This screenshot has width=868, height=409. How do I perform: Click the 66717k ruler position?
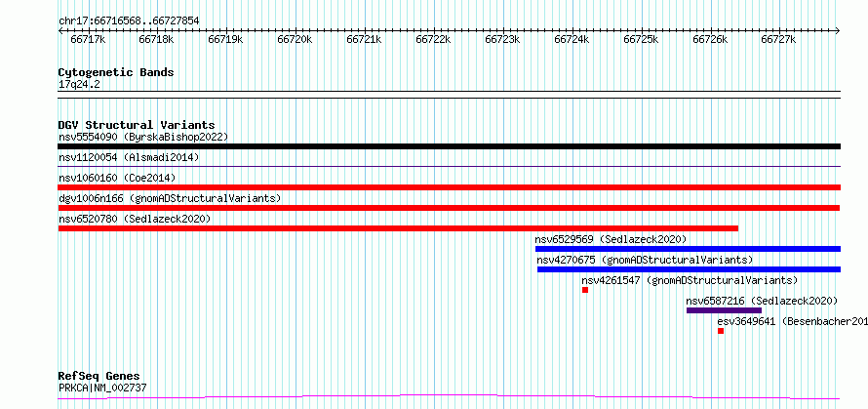[x=89, y=39]
